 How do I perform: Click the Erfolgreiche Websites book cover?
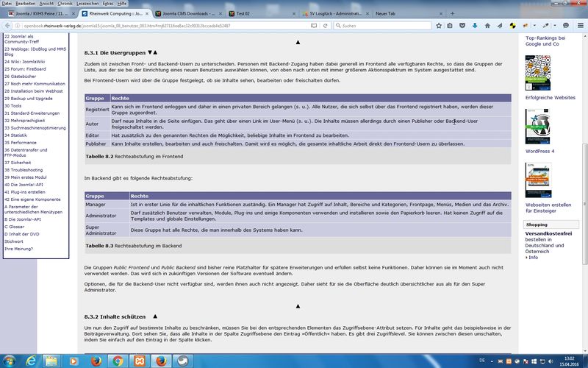[538, 73]
